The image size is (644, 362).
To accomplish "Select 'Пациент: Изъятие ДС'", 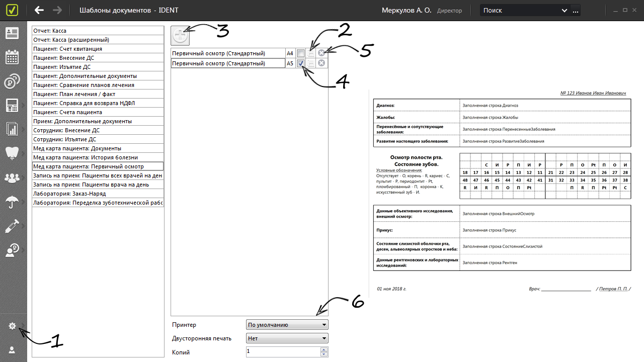I will point(98,67).
